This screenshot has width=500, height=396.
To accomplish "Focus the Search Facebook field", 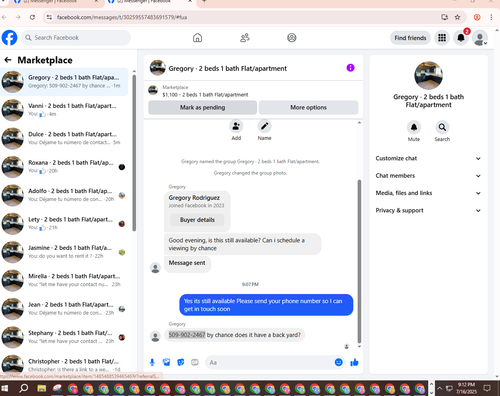I will coord(76,38).
